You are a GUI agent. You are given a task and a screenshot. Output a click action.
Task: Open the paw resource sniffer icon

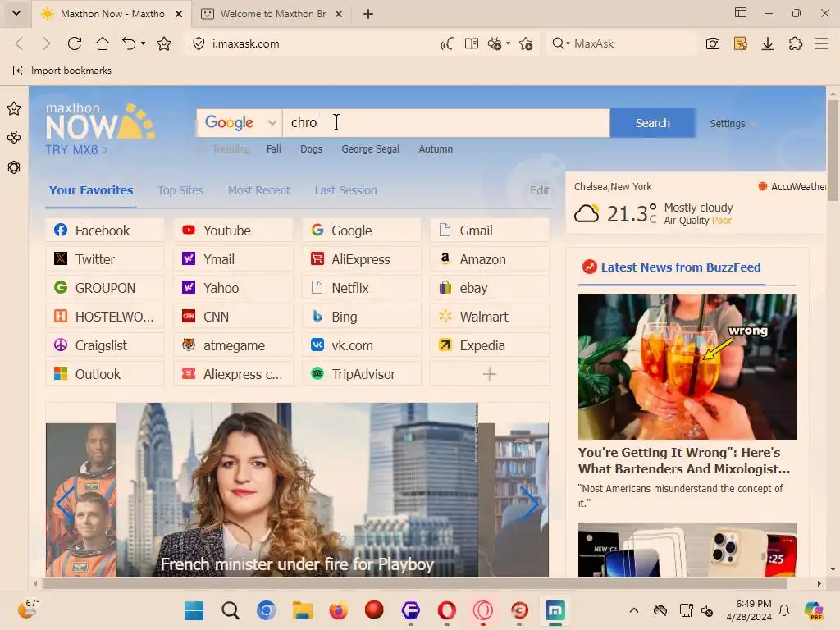tap(495, 43)
